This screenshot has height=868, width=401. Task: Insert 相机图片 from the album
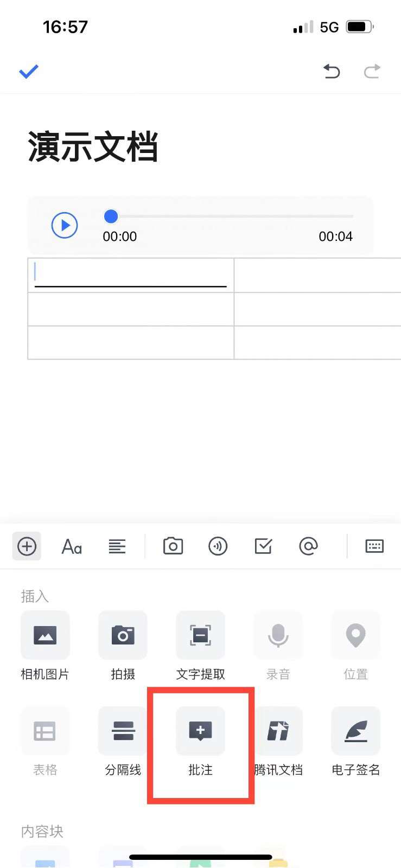pos(45,635)
